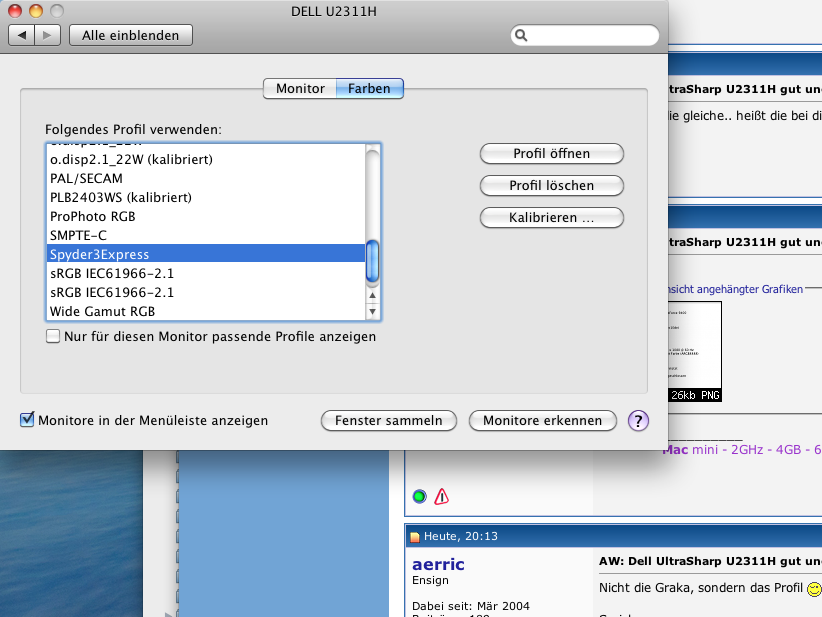Click 'Monitore erkennen' button
The image size is (822, 617).
pos(543,420)
